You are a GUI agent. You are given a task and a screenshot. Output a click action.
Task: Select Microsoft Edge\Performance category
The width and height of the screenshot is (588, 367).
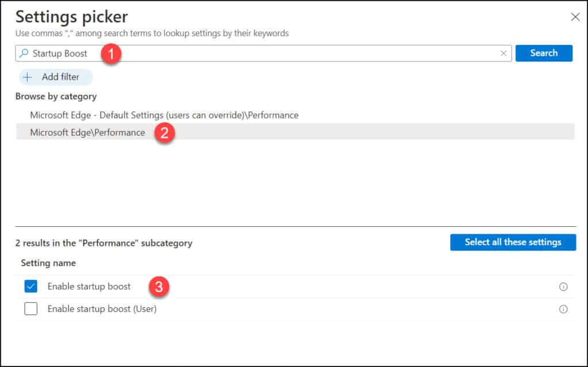(295, 132)
